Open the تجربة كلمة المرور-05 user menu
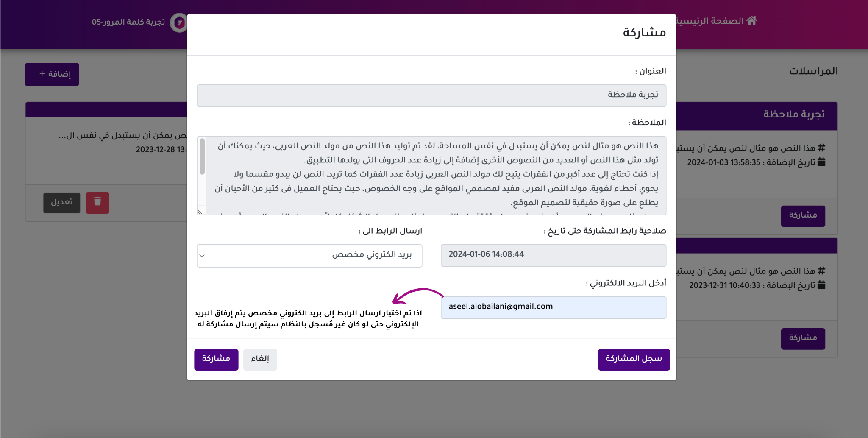Image resolution: width=868 pixels, height=438 pixels. pos(128,22)
